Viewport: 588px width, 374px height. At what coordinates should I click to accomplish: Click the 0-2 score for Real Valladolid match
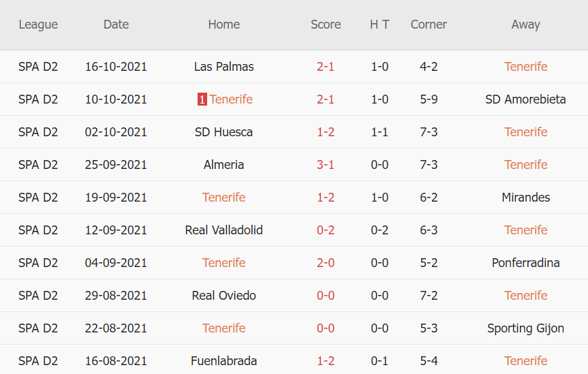(326, 230)
